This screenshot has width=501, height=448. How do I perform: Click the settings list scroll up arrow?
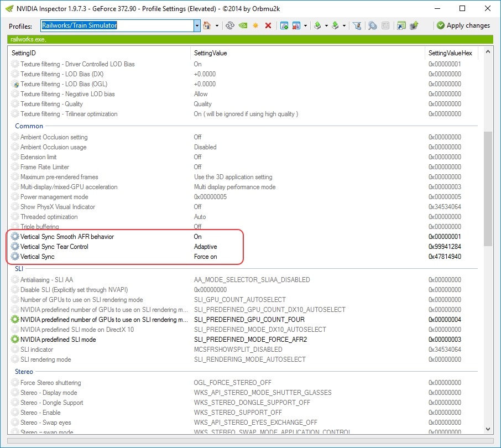click(x=488, y=52)
